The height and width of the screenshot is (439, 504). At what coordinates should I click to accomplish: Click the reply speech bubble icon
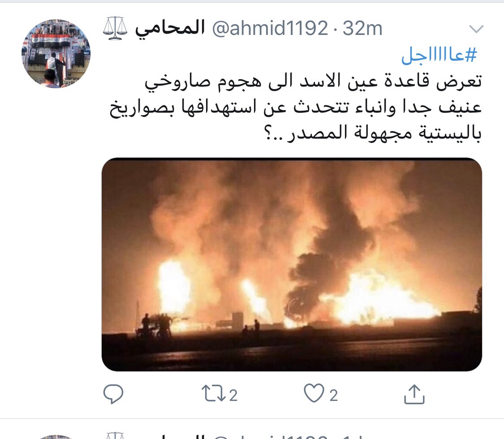point(113,394)
